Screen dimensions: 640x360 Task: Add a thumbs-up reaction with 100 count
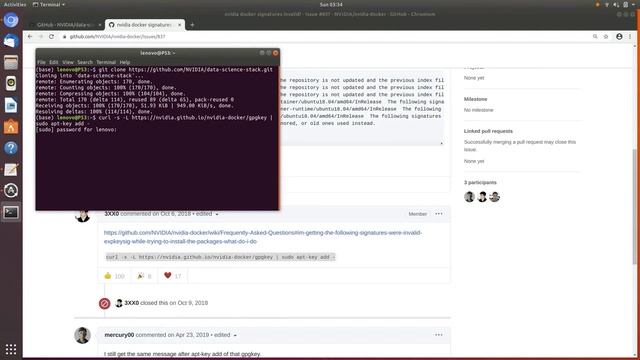[114, 276]
